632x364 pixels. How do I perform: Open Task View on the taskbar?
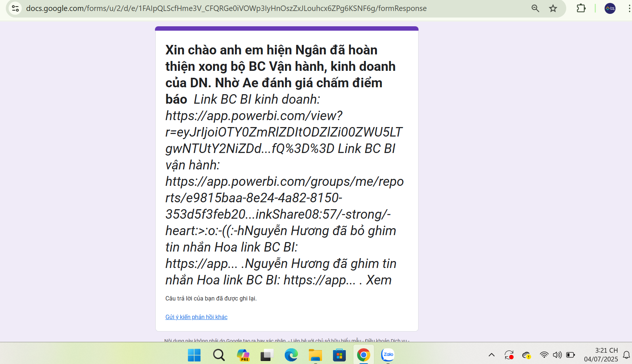(x=267, y=355)
